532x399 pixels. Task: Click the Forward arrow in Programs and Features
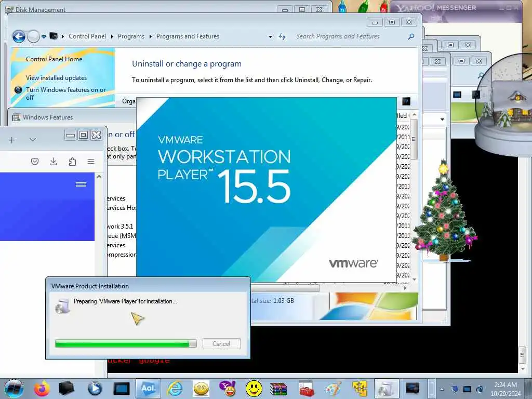point(33,36)
